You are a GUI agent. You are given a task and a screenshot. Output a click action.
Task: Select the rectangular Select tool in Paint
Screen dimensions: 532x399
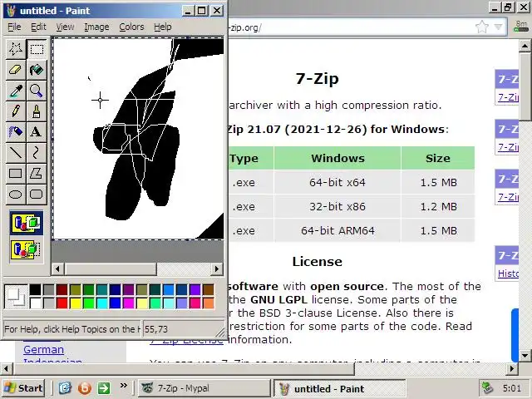[x=37, y=49]
